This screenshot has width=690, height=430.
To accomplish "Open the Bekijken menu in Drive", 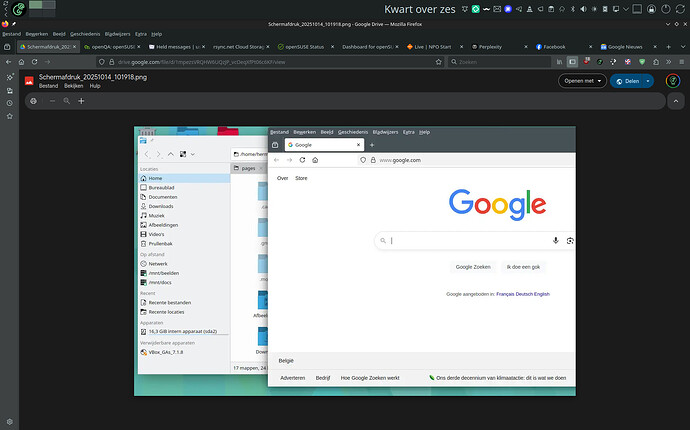I will pyautogui.click(x=71, y=87).
